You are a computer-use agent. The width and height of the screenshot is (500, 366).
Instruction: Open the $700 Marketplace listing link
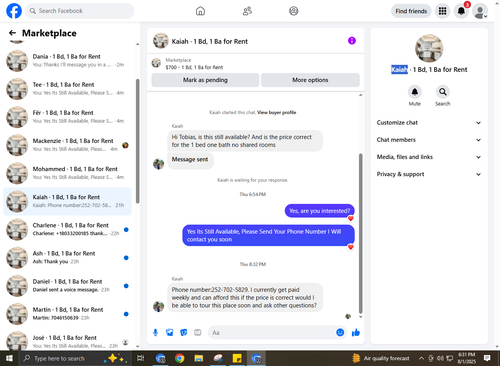(x=194, y=67)
